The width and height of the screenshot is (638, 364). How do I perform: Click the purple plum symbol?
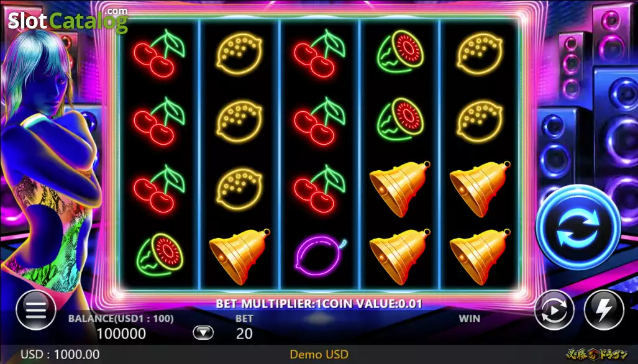coord(320,256)
